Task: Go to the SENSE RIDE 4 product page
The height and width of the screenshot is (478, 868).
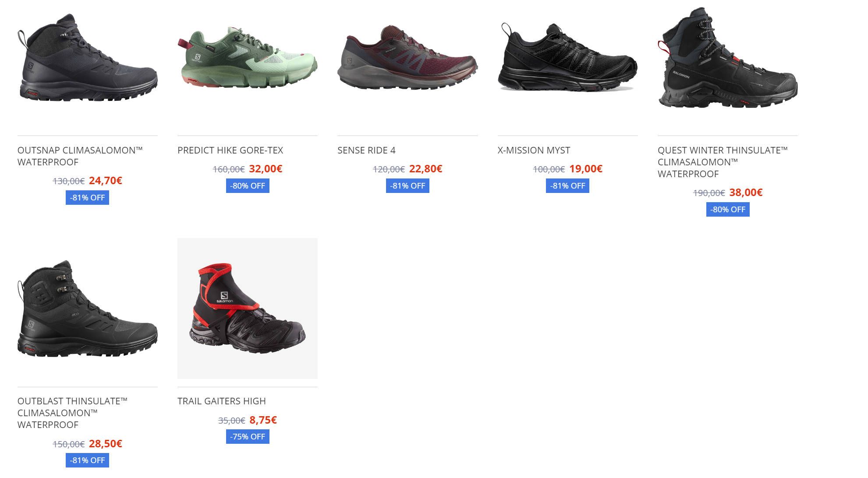Action: [x=366, y=150]
